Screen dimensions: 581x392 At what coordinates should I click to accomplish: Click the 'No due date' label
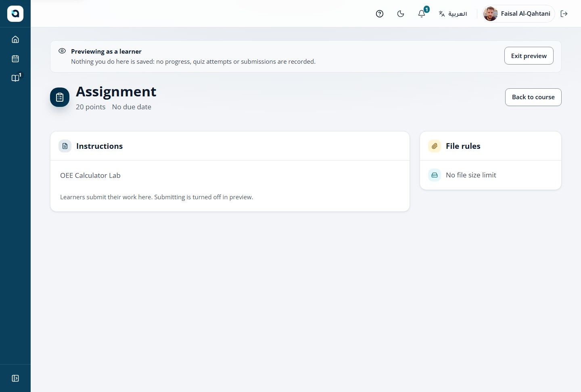click(x=132, y=107)
